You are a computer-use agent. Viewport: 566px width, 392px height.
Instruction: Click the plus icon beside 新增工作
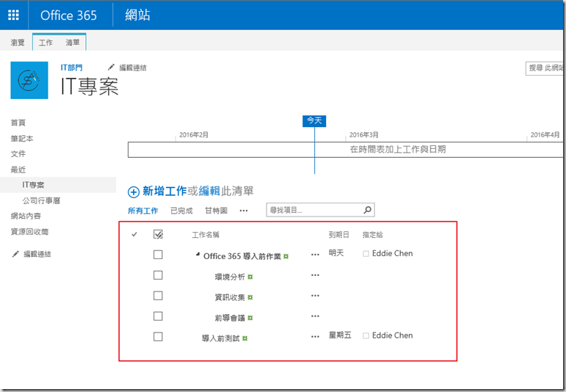click(x=134, y=192)
